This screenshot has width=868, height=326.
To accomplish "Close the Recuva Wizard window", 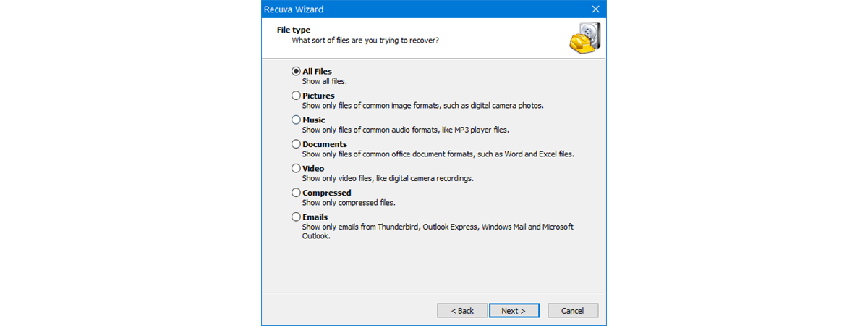I will (x=595, y=9).
